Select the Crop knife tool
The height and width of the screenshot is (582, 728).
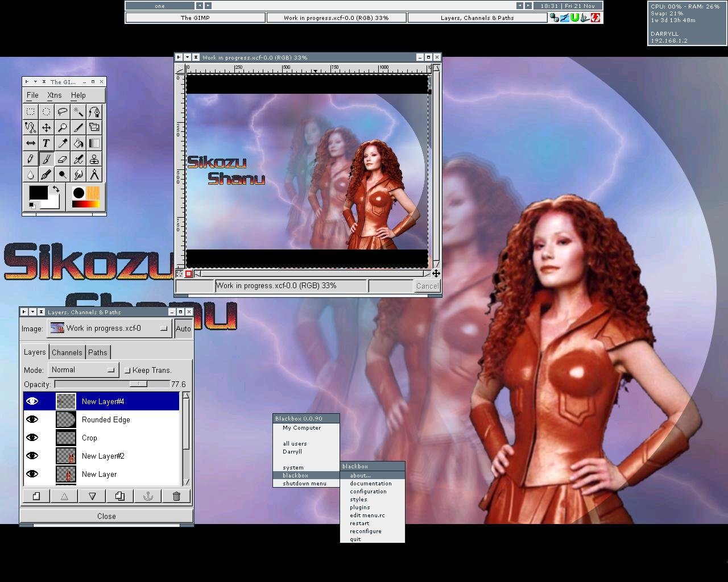(78, 127)
